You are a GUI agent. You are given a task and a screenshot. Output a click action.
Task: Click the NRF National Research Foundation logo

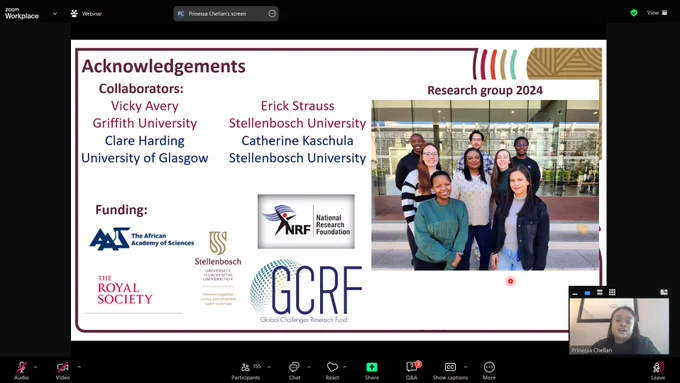(306, 221)
